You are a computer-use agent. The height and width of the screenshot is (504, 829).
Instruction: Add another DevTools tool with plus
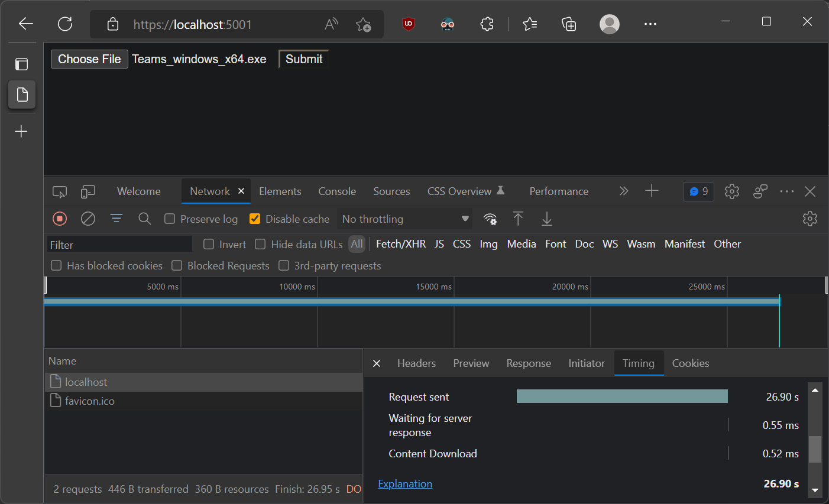pyautogui.click(x=652, y=191)
